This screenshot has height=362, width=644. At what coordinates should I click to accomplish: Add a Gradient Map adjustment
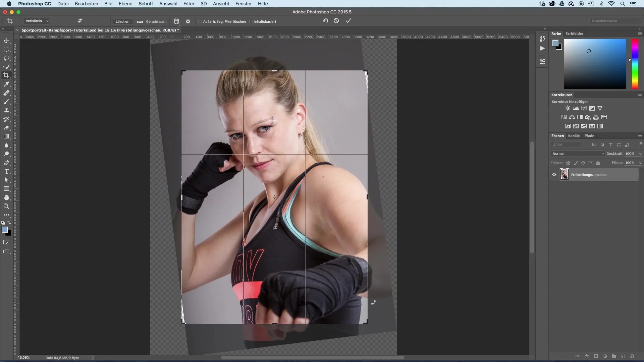click(600, 126)
